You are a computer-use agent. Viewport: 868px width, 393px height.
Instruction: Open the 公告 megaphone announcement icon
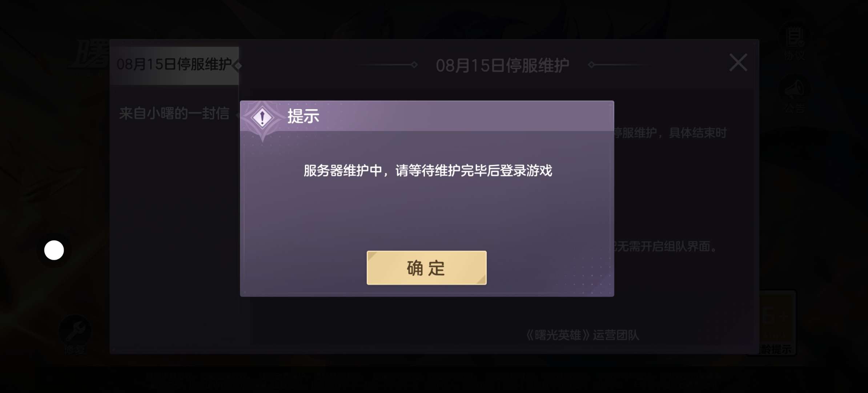(795, 95)
